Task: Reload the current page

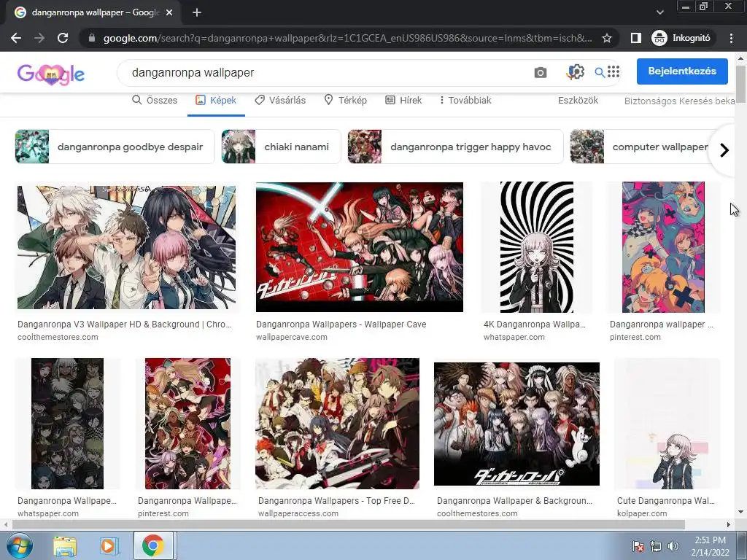Action: pyautogui.click(x=63, y=38)
